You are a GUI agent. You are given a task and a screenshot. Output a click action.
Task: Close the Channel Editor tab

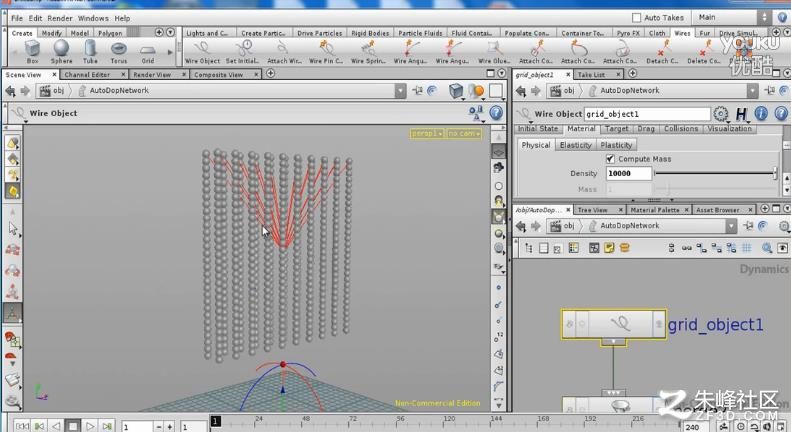[x=123, y=75]
